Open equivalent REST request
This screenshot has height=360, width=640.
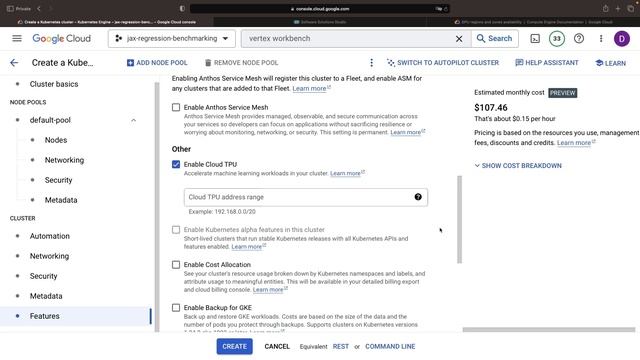tap(340, 346)
